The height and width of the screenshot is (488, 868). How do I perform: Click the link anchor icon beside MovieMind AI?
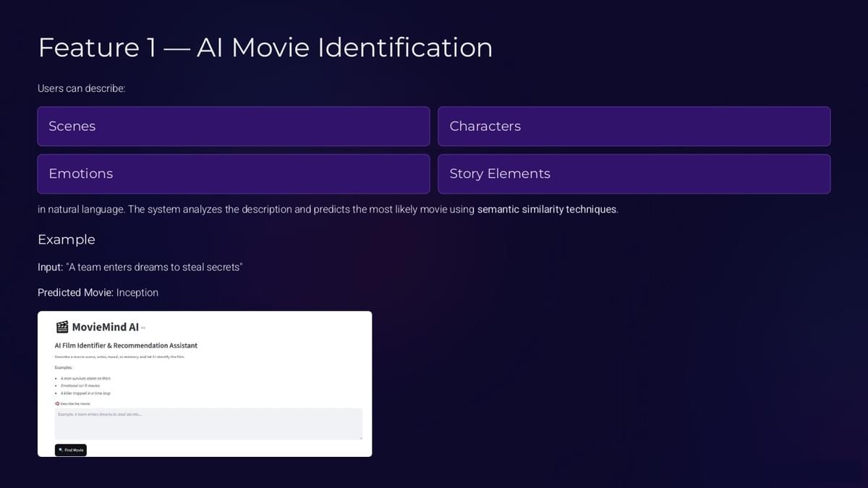143,328
